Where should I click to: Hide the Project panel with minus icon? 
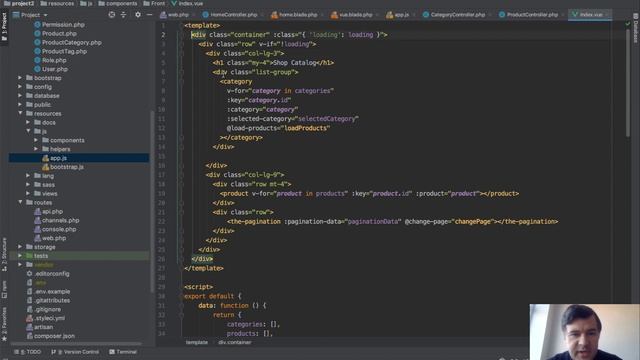coord(149,15)
